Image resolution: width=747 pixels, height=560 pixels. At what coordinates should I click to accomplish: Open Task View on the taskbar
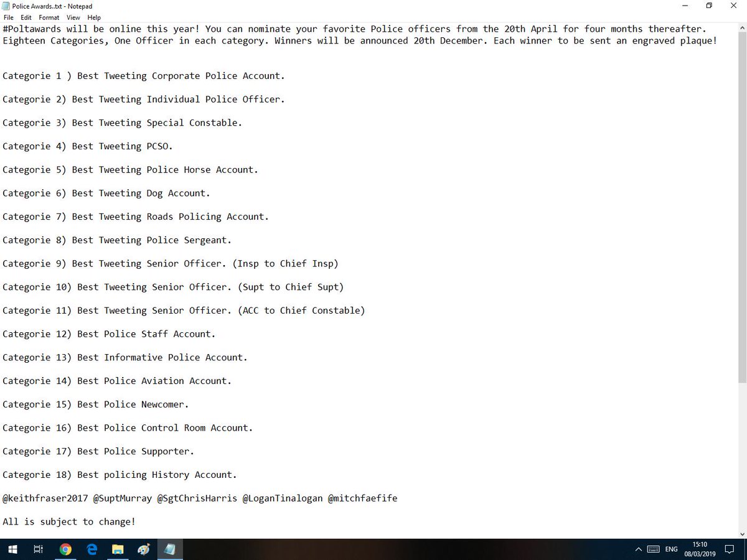point(38,549)
